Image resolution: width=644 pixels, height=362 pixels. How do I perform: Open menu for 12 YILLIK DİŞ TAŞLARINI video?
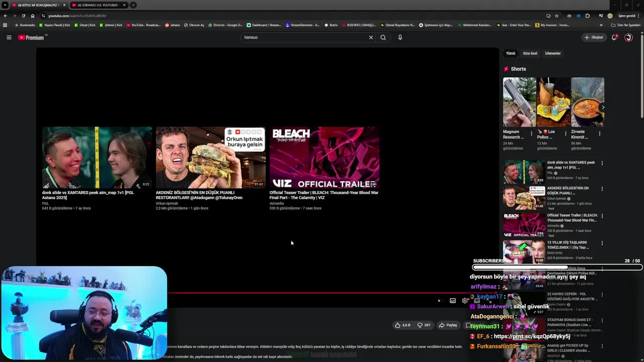click(602, 243)
